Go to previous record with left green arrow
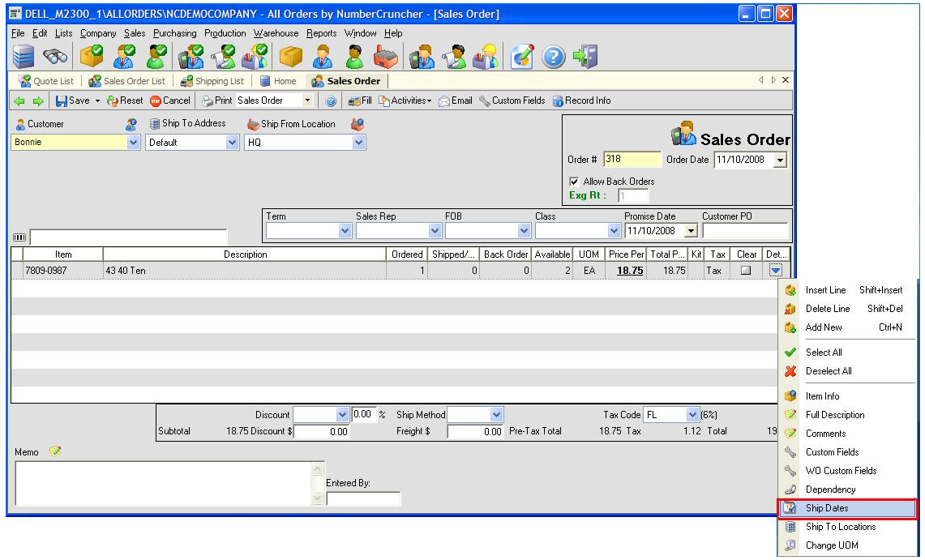 19,100
